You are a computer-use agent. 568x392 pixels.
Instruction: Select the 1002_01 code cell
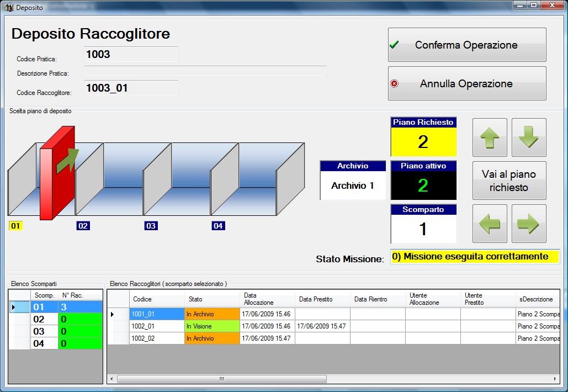pos(157,326)
